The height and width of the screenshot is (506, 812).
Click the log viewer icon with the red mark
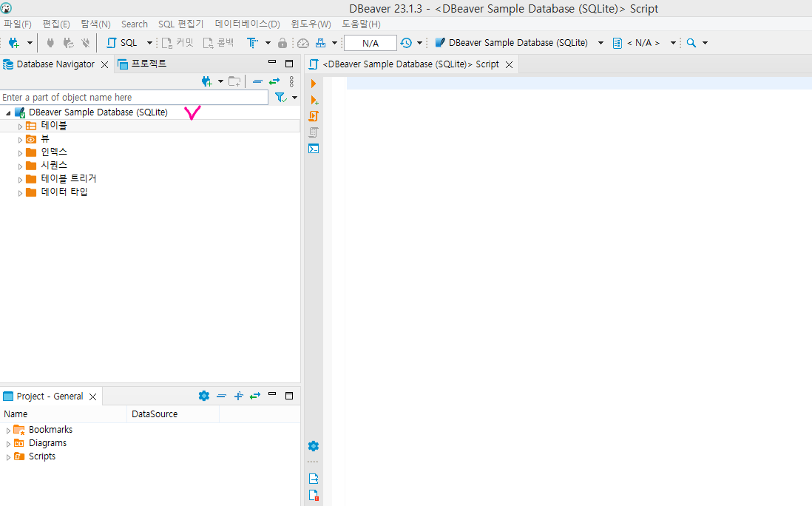point(314,495)
